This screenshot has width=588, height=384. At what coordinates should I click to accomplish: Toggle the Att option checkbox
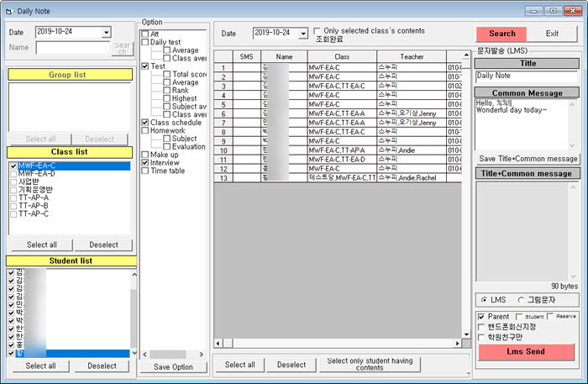pos(145,34)
